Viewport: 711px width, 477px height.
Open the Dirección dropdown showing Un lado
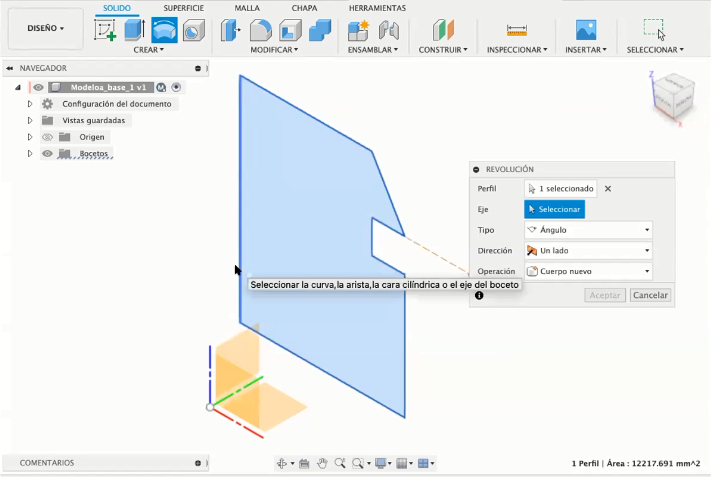click(x=589, y=250)
